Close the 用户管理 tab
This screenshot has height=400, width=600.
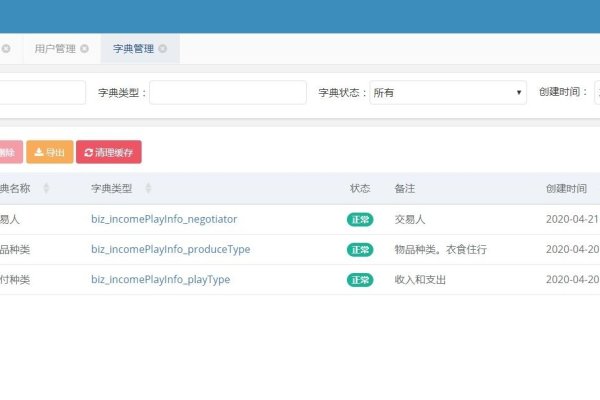85,49
